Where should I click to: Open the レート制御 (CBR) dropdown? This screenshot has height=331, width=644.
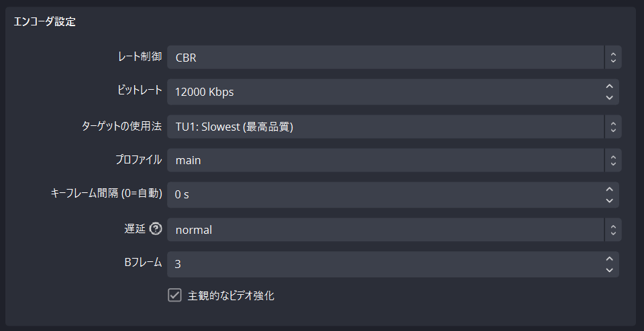click(x=394, y=58)
